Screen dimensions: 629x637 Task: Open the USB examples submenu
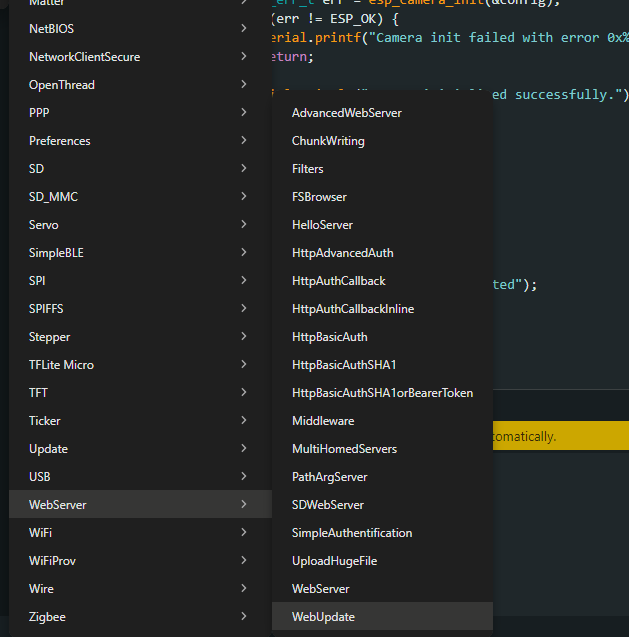coord(140,477)
